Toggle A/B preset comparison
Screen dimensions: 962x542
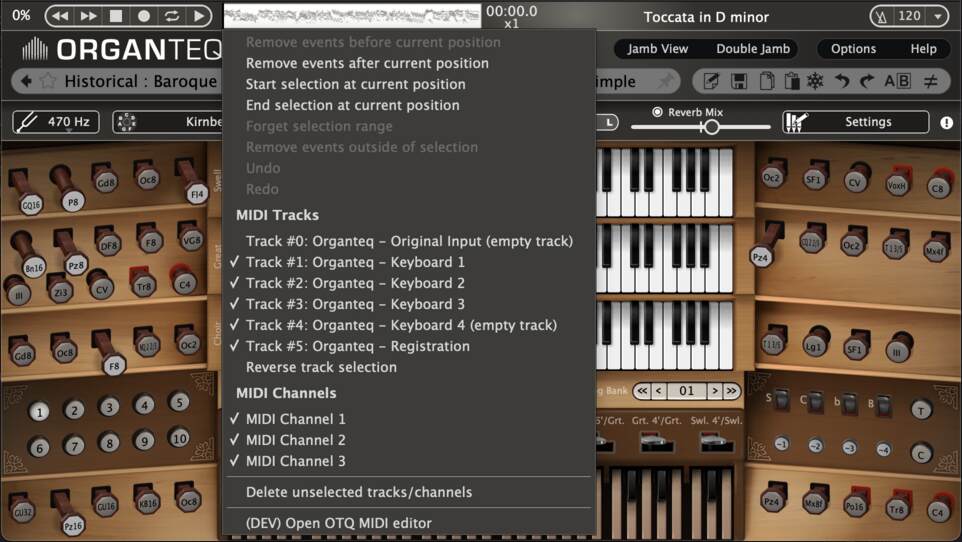[x=897, y=81]
